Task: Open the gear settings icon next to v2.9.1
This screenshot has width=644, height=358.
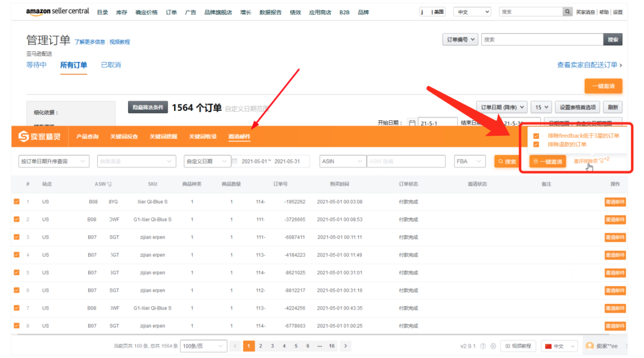Action: tap(493, 346)
